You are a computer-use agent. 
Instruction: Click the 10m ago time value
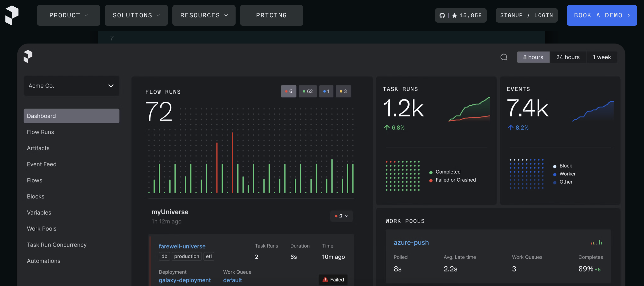(333, 257)
